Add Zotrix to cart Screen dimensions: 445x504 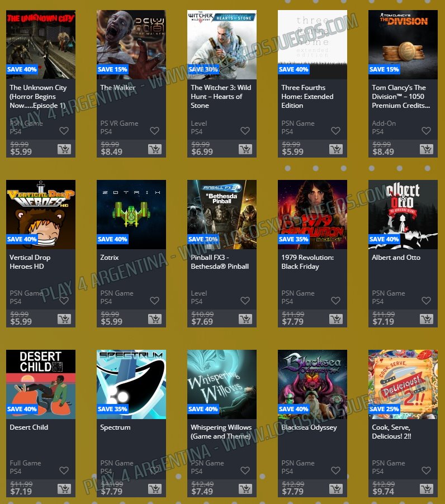(155, 319)
